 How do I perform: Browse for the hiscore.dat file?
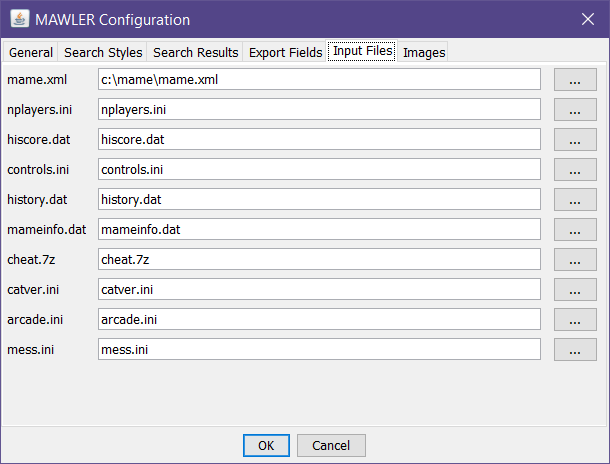[574, 140]
